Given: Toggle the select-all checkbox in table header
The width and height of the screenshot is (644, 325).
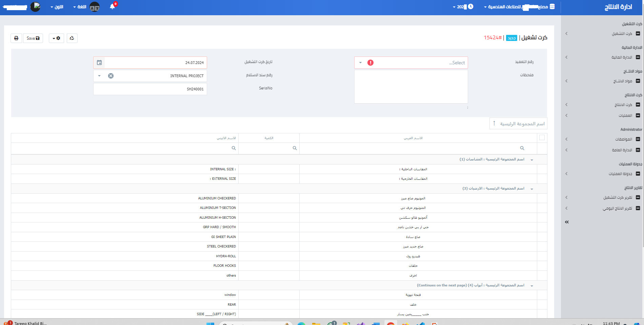Looking at the screenshot, I should point(542,137).
